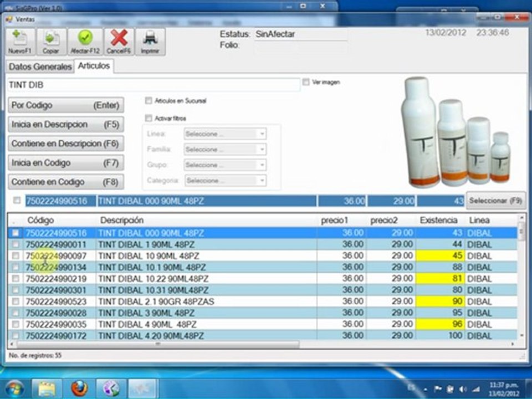
Task: Launch Firefox from the taskbar
Action: tap(79, 389)
